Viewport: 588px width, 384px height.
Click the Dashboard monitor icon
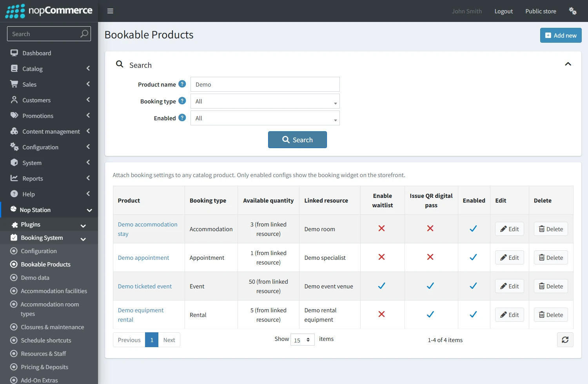point(14,53)
